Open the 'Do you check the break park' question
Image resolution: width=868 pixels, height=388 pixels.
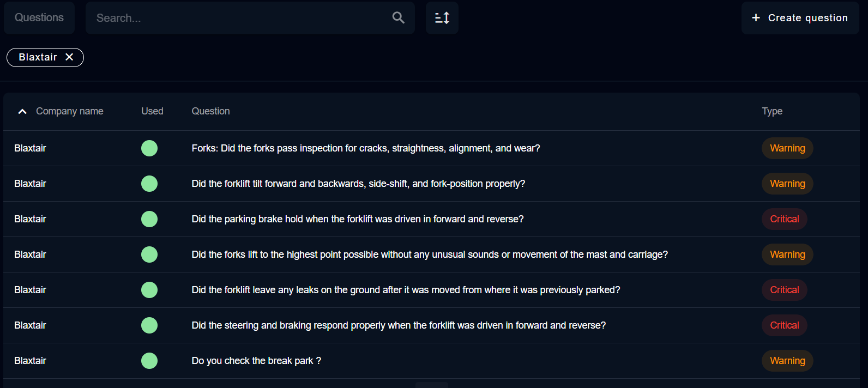click(x=256, y=361)
